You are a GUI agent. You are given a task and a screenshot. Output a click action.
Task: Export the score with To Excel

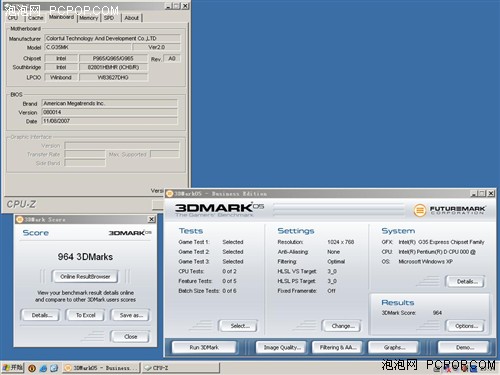click(x=85, y=315)
